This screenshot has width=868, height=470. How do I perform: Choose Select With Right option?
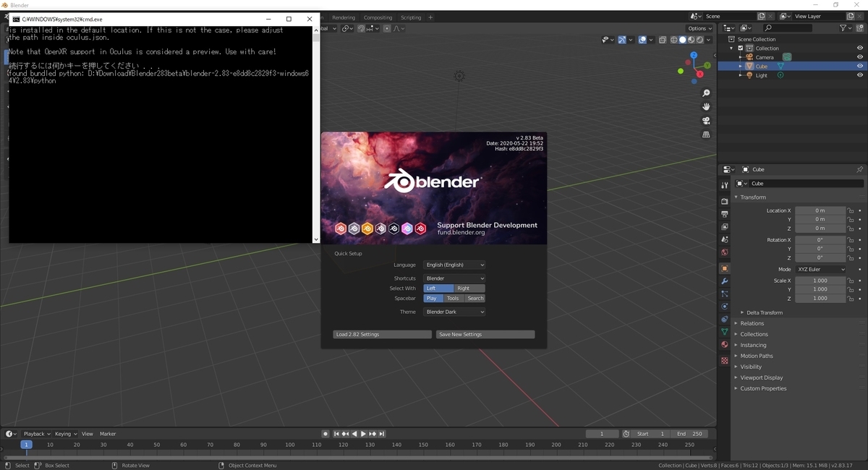coord(469,288)
